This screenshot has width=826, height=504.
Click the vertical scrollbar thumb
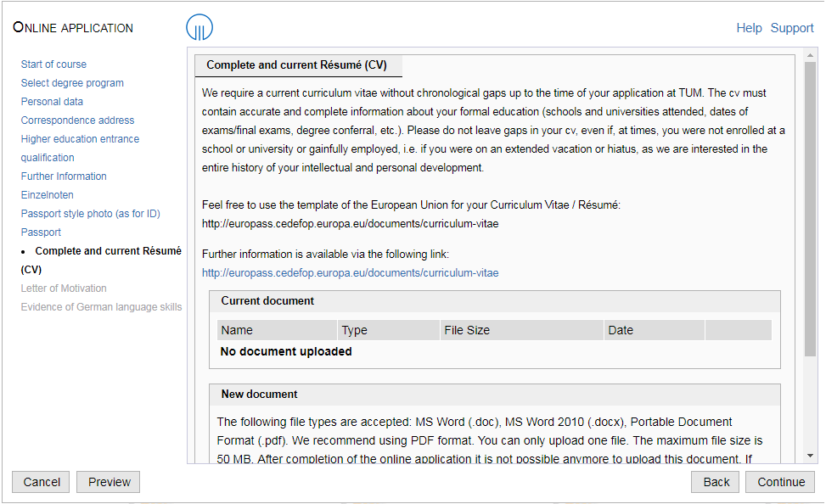coord(810,210)
